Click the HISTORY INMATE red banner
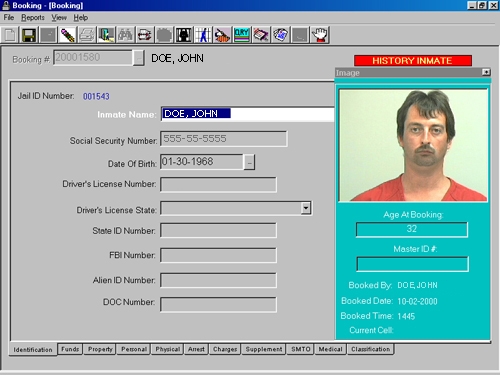This screenshot has width=500, height=375. click(x=413, y=61)
